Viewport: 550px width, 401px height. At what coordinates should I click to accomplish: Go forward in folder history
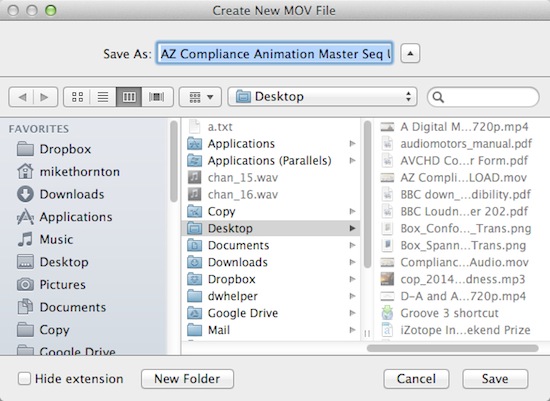pyautogui.click(x=45, y=97)
